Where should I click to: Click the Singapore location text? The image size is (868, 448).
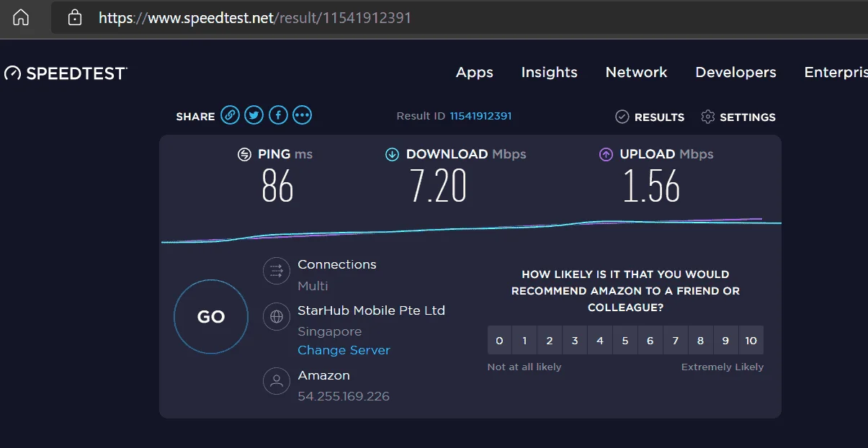(330, 331)
